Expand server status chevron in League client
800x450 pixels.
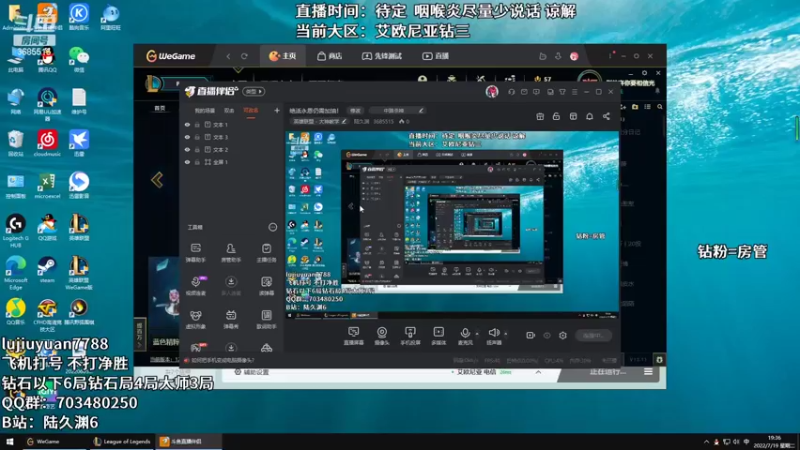point(538,372)
